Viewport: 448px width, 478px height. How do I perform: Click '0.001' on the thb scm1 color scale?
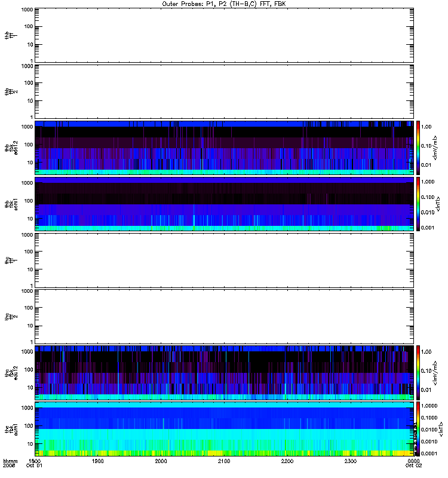click(x=428, y=228)
